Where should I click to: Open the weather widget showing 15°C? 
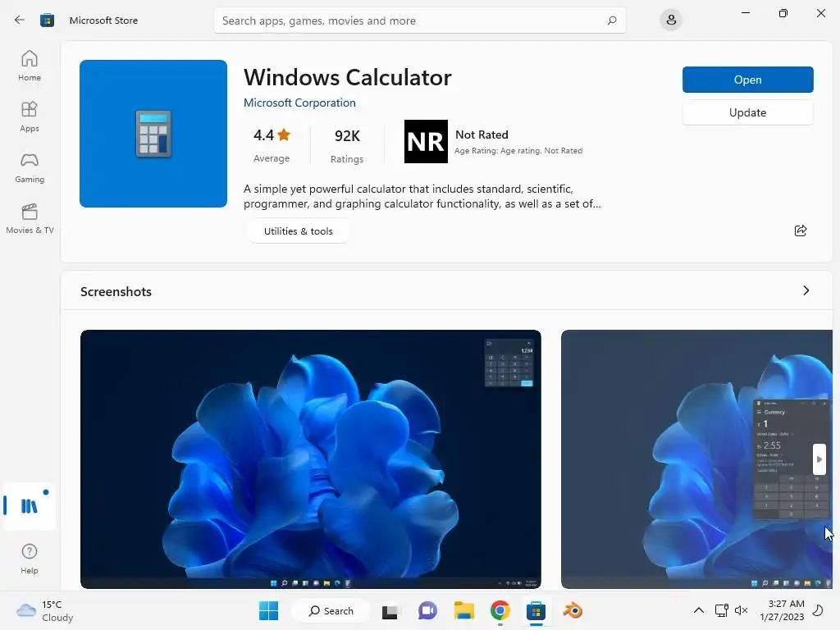coord(45,610)
